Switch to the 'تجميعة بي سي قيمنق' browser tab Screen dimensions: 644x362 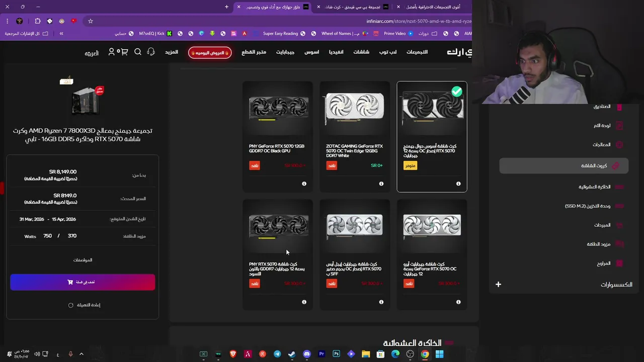click(x=352, y=7)
